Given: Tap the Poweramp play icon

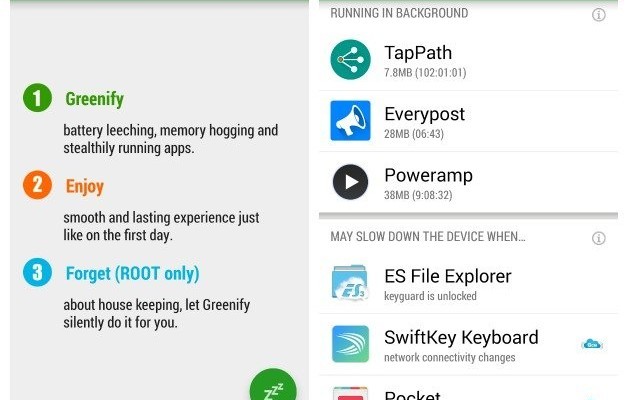Looking at the screenshot, I should [x=350, y=182].
